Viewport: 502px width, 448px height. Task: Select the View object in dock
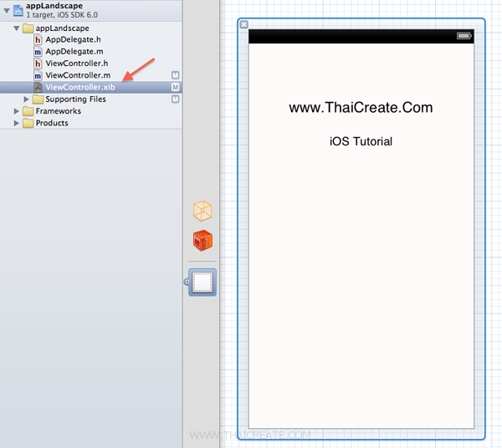pyautogui.click(x=202, y=282)
